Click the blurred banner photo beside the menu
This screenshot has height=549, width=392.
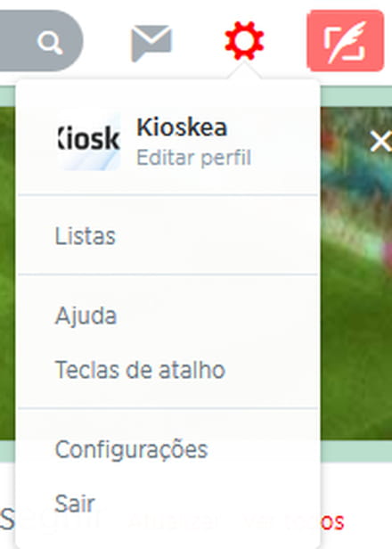point(356,273)
